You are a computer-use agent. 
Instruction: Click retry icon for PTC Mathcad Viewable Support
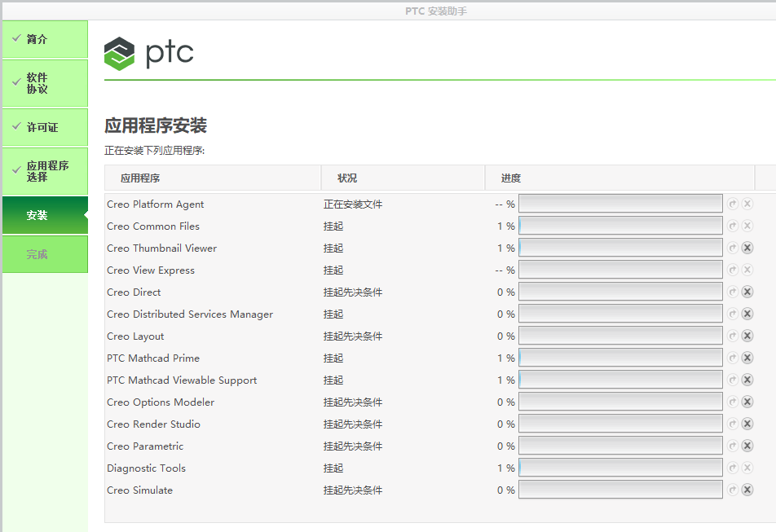point(733,380)
